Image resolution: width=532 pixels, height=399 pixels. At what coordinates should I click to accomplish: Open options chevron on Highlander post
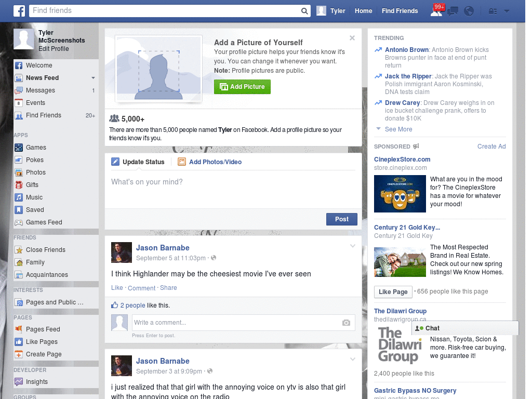(353, 246)
